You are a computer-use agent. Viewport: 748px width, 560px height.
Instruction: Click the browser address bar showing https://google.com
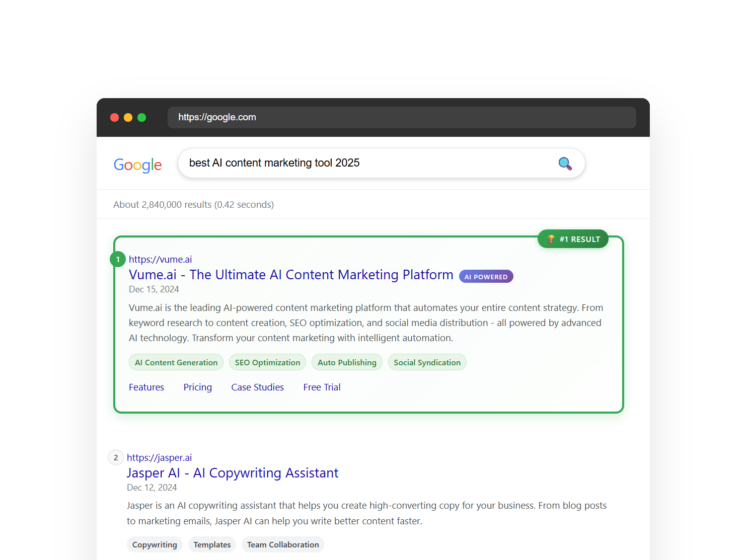[x=402, y=117]
